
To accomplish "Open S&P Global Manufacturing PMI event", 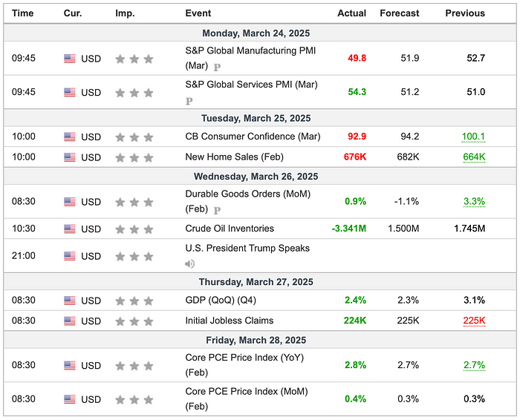I will pyautogui.click(x=250, y=58).
